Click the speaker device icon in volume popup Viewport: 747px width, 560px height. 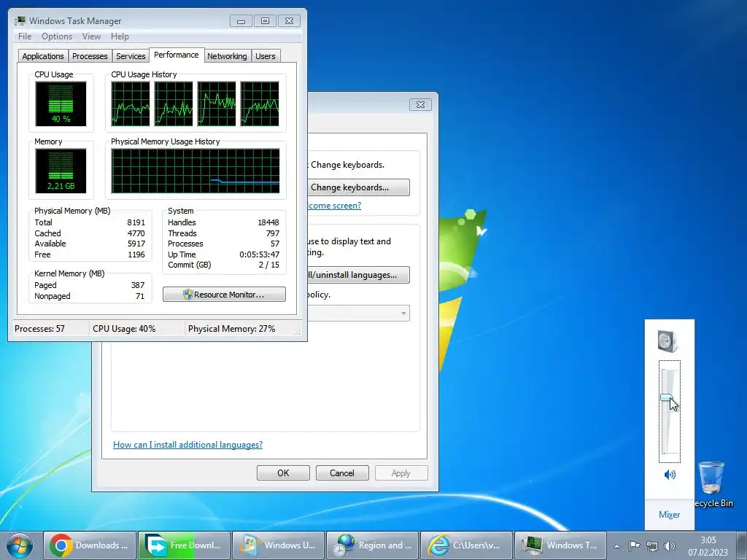[x=668, y=341]
